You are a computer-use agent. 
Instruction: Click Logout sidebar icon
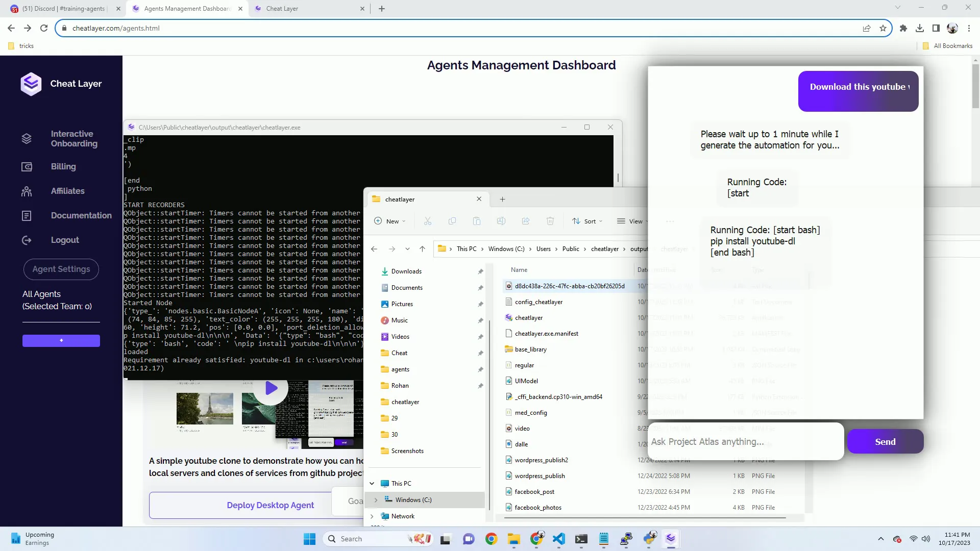coord(26,239)
